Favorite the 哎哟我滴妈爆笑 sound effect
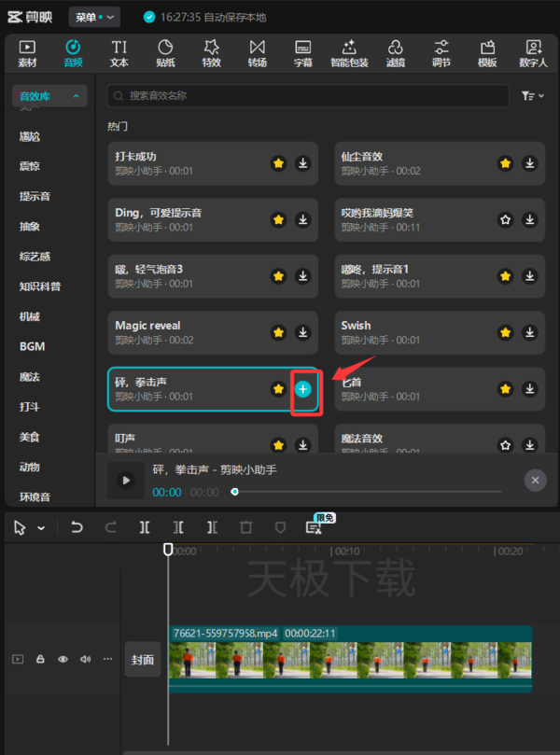560x755 pixels. (505, 219)
